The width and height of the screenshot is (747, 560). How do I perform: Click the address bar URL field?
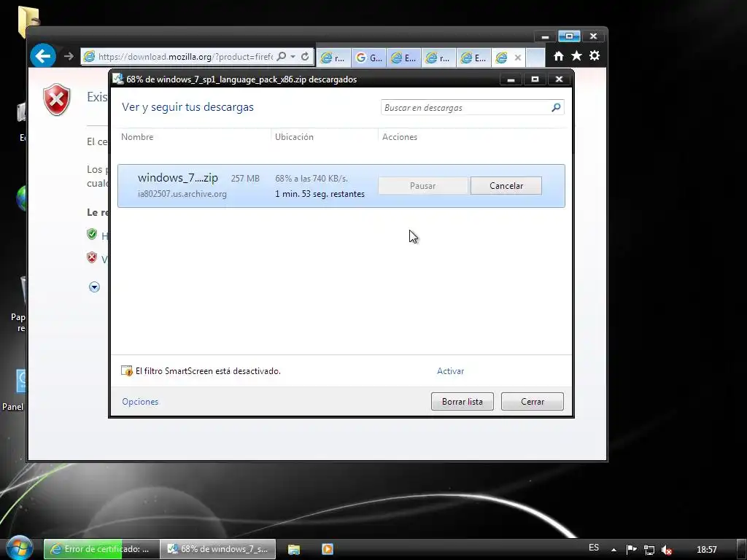tap(185, 57)
